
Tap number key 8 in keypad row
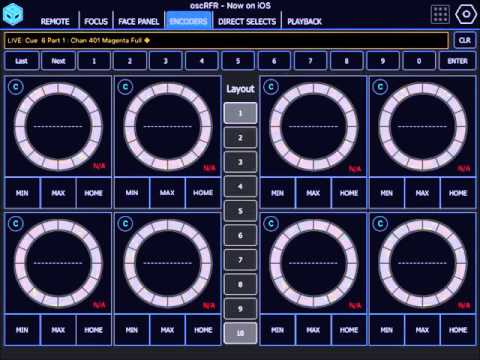(x=347, y=61)
